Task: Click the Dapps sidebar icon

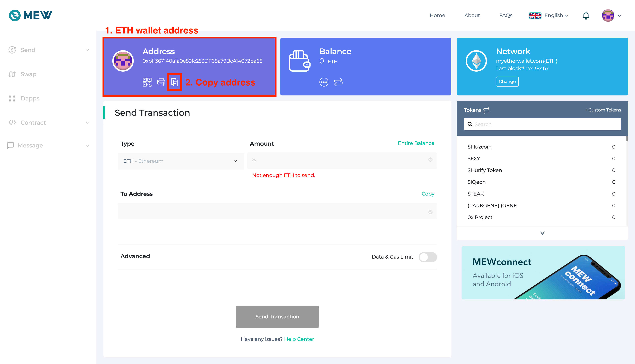Action: [x=12, y=98]
